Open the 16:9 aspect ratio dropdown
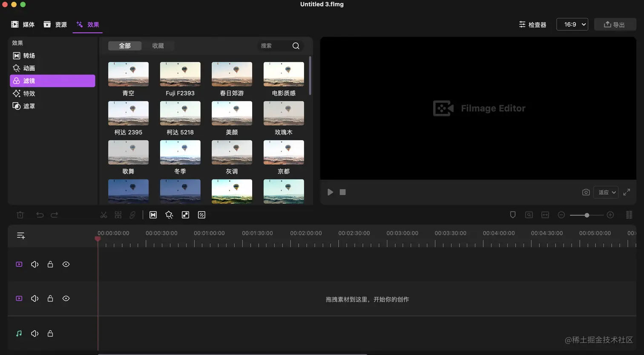644x355 pixels. [x=572, y=24]
